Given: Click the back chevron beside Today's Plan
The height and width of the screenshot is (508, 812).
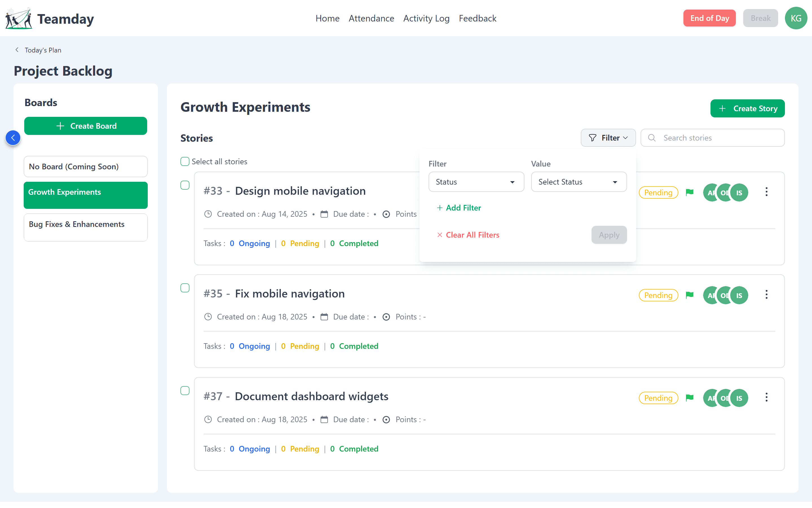Looking at the screenshot, I should 17,50.
